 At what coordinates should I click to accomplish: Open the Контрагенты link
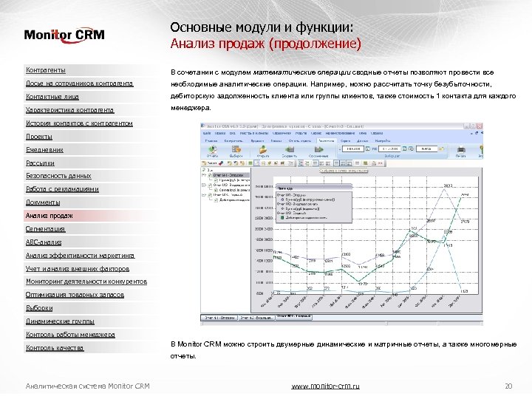[x=46, y=70]
